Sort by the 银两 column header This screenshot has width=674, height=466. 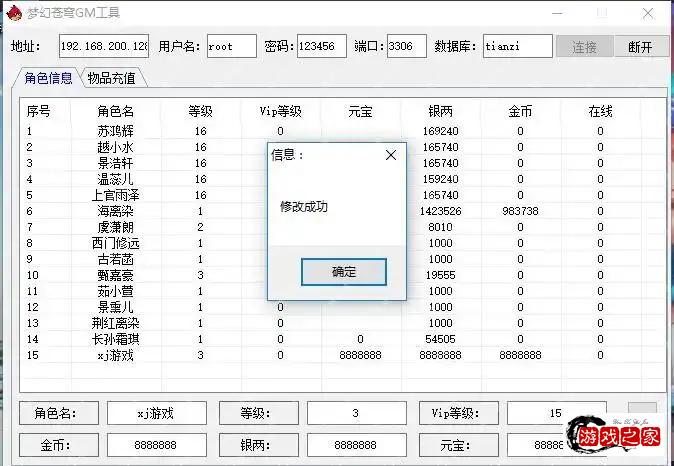[x=440, y=111]
